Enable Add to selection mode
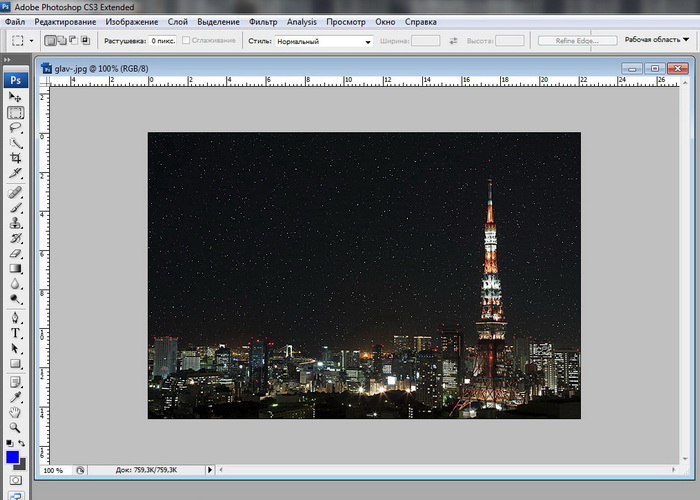 62,41
